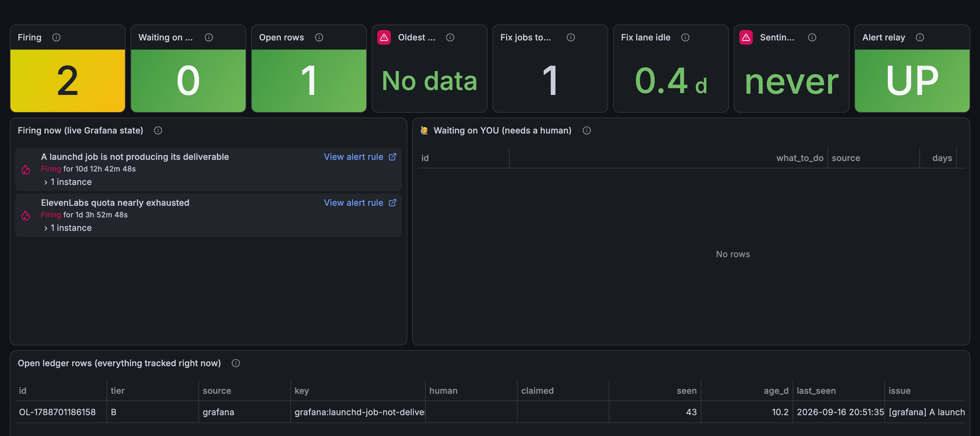Viewport: 980px width, 436px height.
Task: Click info icon beside Waiting on YOU title
Action: pos(587,130)
